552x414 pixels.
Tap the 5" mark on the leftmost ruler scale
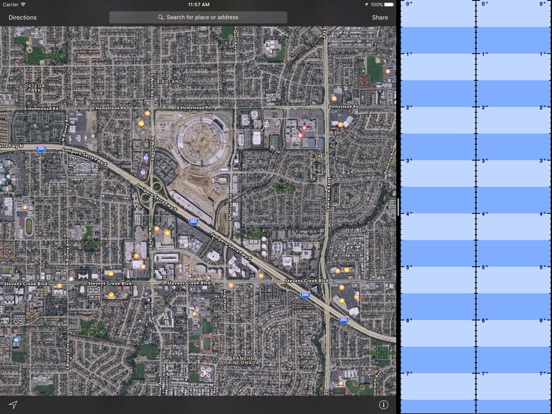pyautogui.click(x=409, y=268)
